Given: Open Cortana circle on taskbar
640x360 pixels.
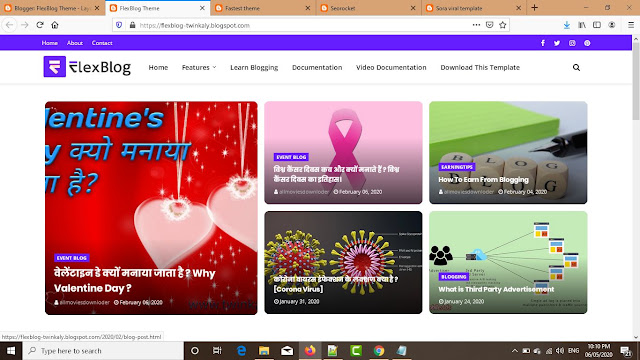Looking at the screenshot, I should pyautogui.click(x=195, y=351).
